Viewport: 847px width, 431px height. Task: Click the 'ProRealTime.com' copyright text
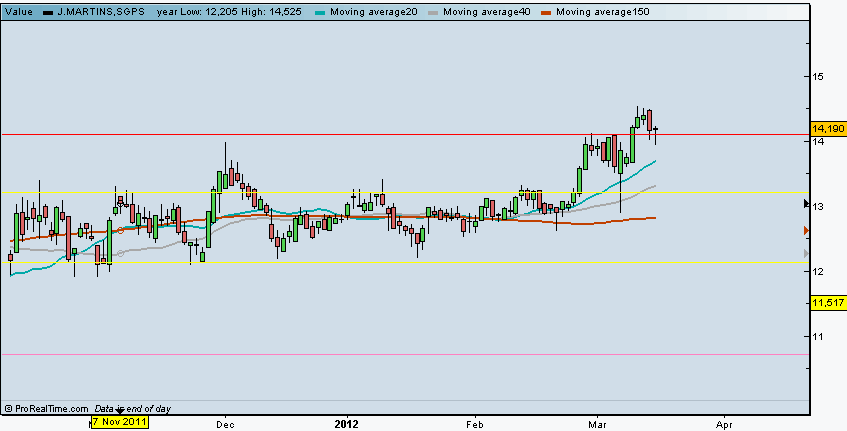coord(47,409)
